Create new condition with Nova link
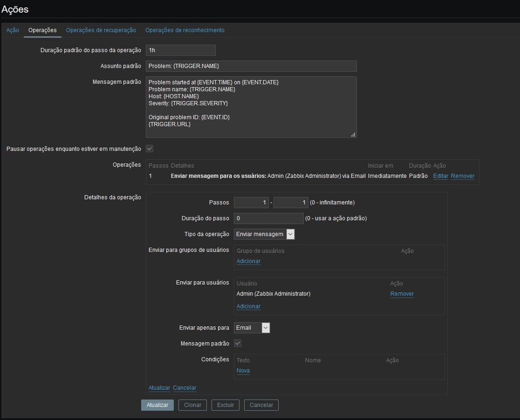 tap(243, 371)
